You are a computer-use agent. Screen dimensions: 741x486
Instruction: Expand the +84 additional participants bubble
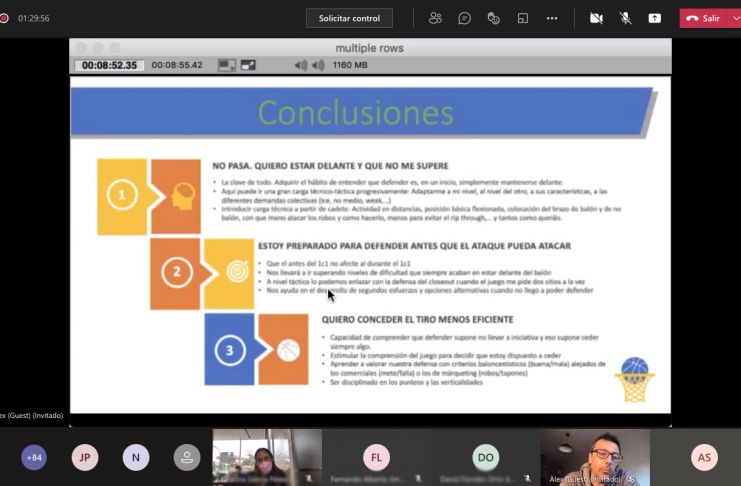[x=34, y=457]
